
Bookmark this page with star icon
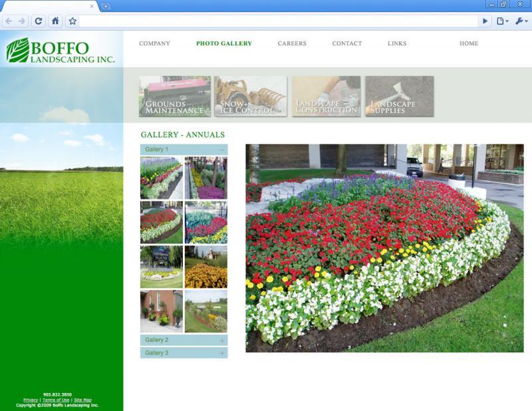click(x=72, y=21)
